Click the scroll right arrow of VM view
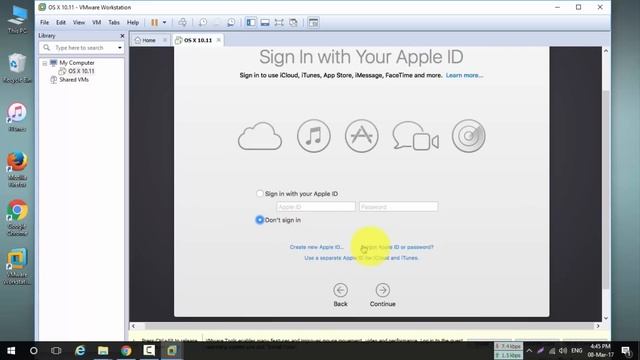The height and width of the screenshot is (360, 640). (598, 326)
